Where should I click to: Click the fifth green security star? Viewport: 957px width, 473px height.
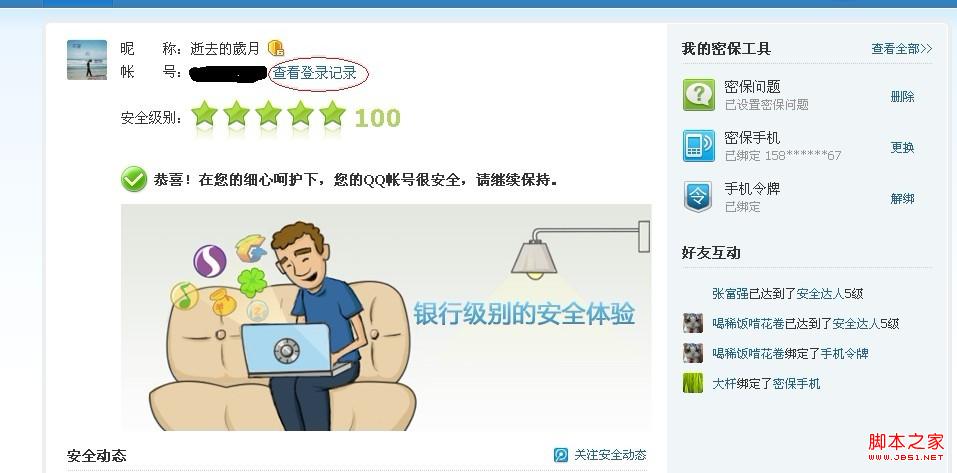coord(332,114)
